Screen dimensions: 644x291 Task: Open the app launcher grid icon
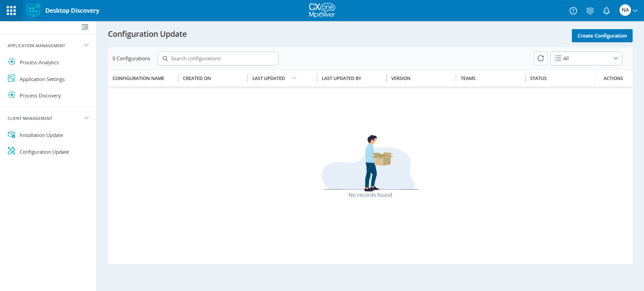11,10
